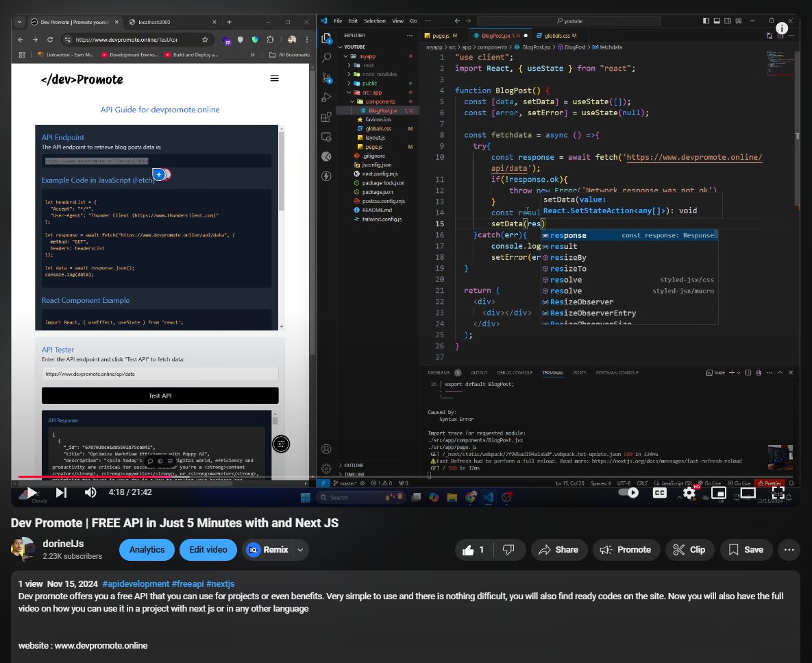Expand the OUTLINE section
This screenshot has width=812, height=663.
(352, 465)
